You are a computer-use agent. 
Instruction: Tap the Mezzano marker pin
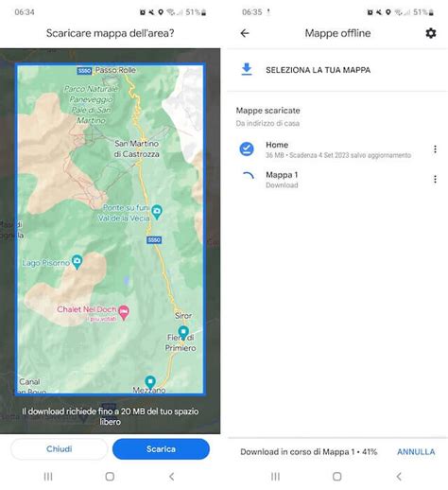coord(150,382)
